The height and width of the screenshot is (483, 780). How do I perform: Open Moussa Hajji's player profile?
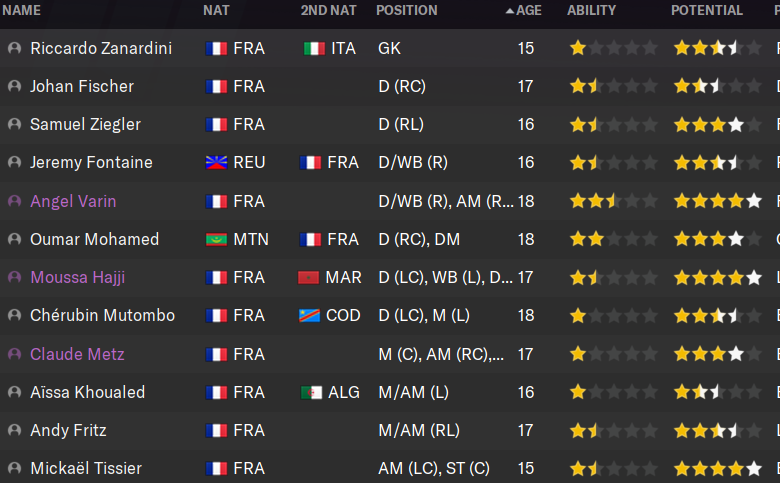[x=78, y=278]
